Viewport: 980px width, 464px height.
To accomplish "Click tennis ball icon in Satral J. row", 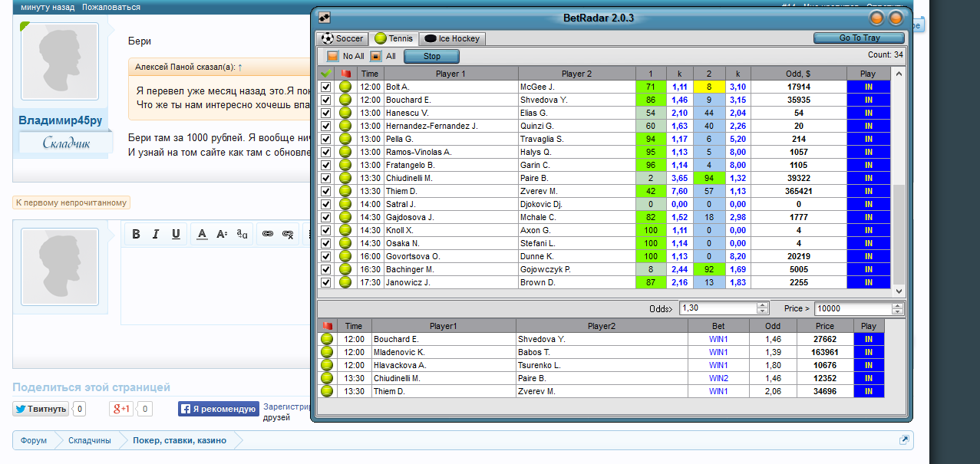I will tap(346, 205).
